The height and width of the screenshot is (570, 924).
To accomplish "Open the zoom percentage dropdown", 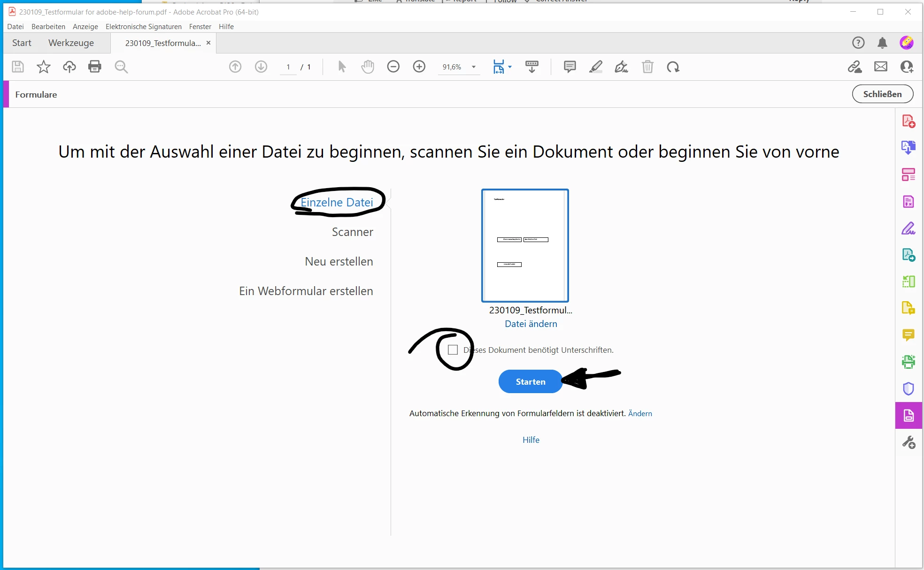I will click(474, 67).
